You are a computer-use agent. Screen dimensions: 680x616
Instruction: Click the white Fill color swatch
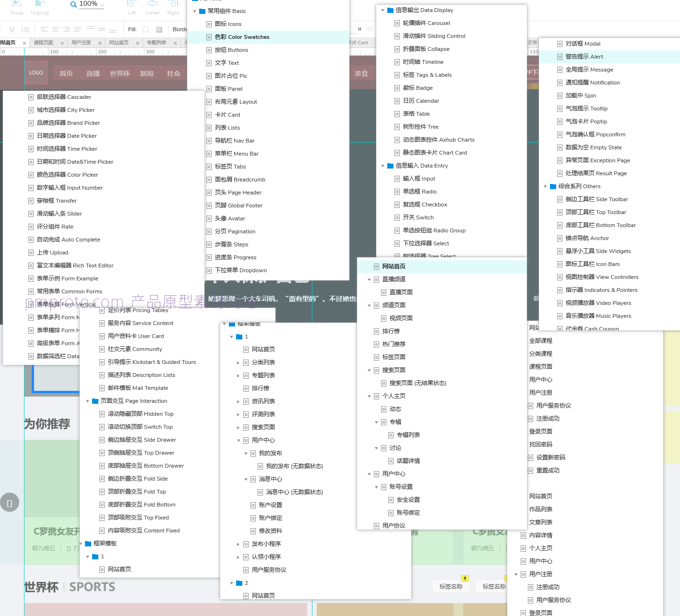(x=145, y=29)
